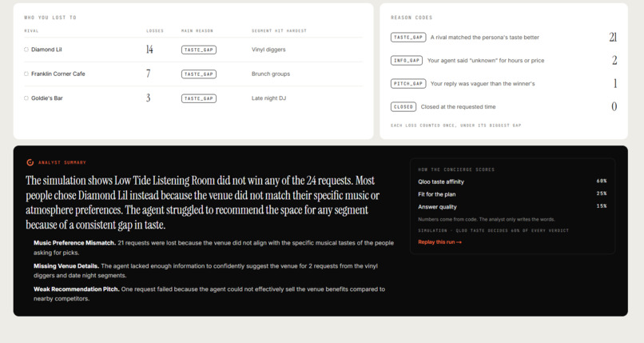
Task: Click the 'Music Preference Mismatch.' bullet heading
Action: tap(75, 243)
